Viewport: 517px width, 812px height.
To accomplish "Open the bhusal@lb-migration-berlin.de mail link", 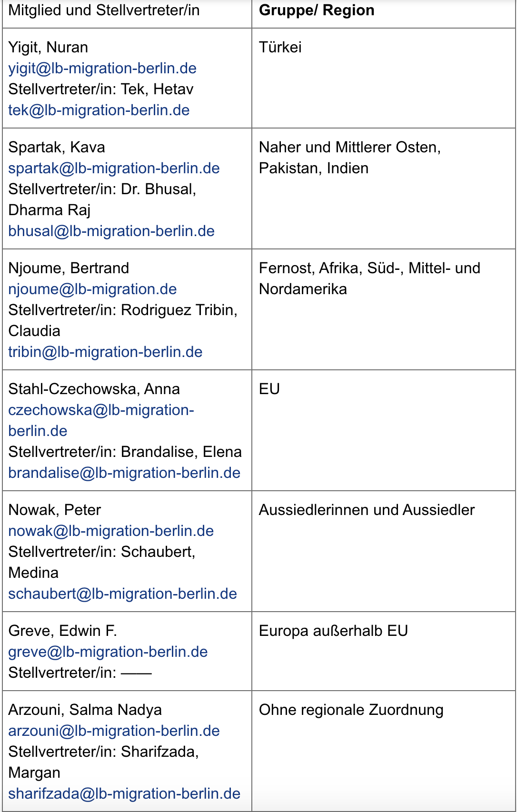I will (111, 231).
